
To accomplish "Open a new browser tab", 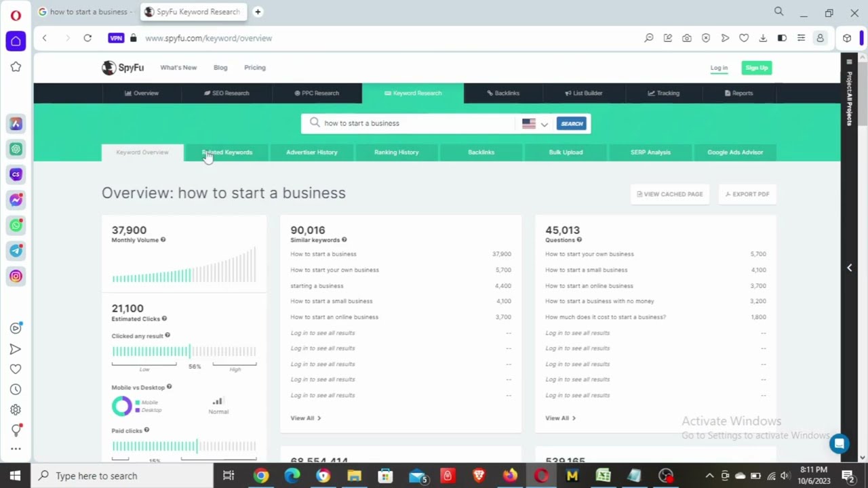I will (258, 12).
